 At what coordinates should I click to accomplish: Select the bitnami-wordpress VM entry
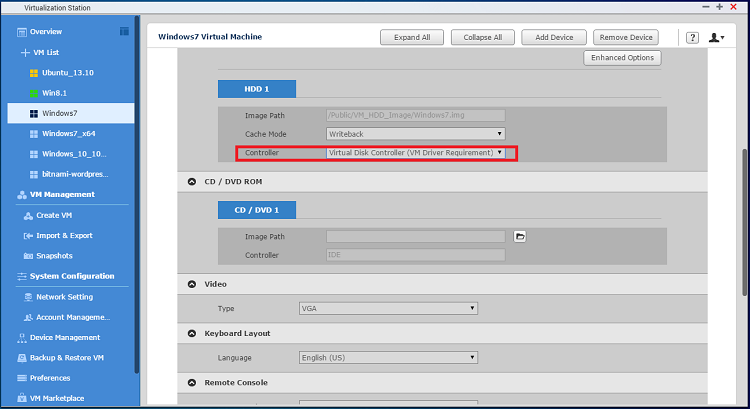[x=75, y=175]
